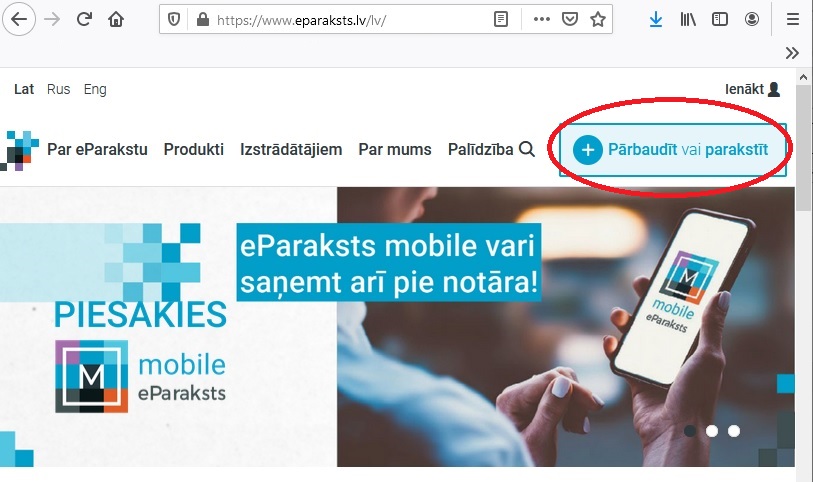Open the Firefox hamburger menu
This screenshot has height=482, width=813.
pos(793,20)
